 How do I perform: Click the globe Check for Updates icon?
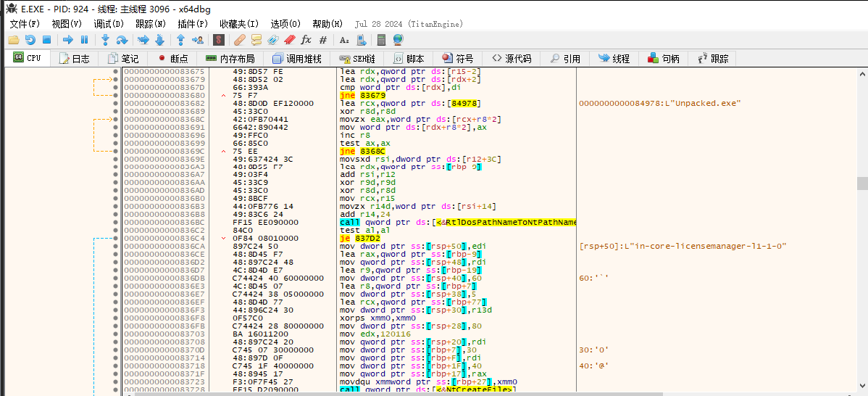click(x=398, y=40)
